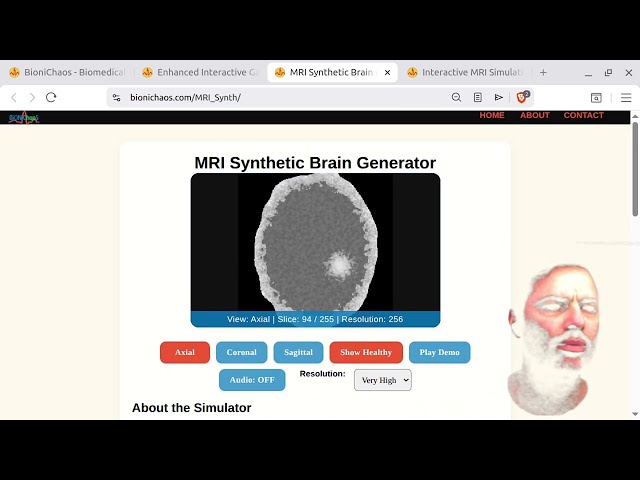Switch to Enhanced Interactive tab
The height and width of the screenshot is (480, 640).
tap(200, 73)
